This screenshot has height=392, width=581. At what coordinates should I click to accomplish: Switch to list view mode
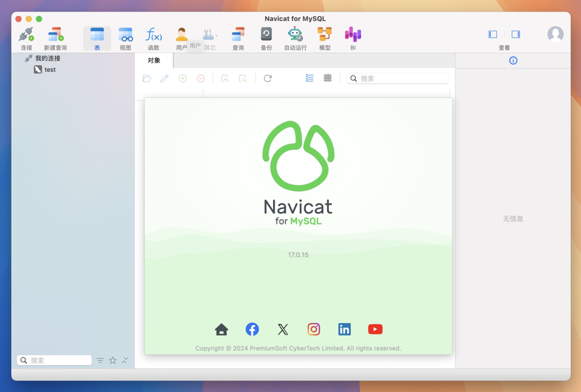point(309,78)
